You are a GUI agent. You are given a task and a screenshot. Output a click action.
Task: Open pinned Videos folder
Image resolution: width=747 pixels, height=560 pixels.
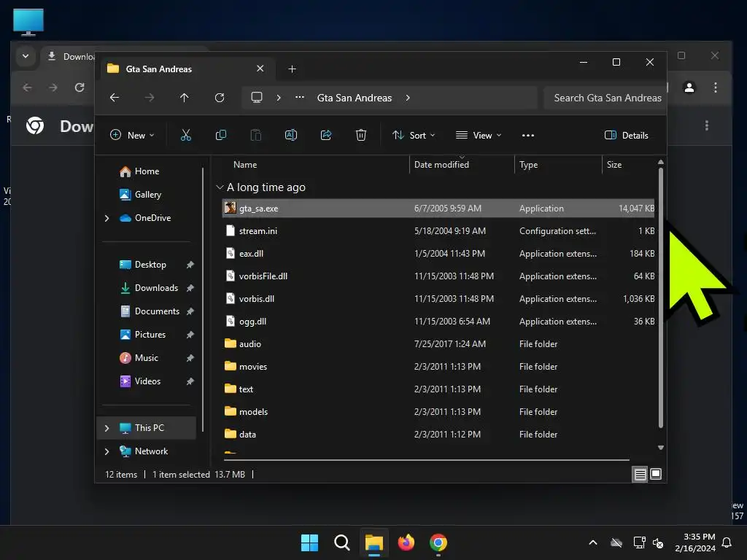pyautogui.click(x=147, y=381)
